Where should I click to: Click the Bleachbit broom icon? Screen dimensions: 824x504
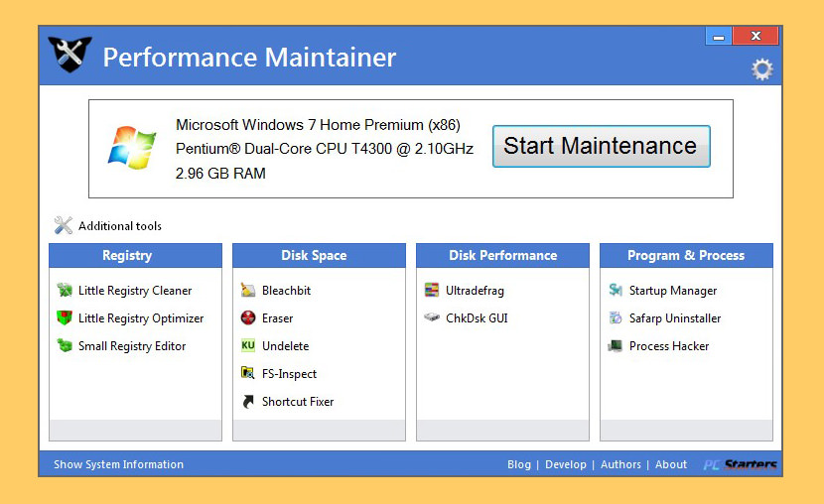[247, 290]
